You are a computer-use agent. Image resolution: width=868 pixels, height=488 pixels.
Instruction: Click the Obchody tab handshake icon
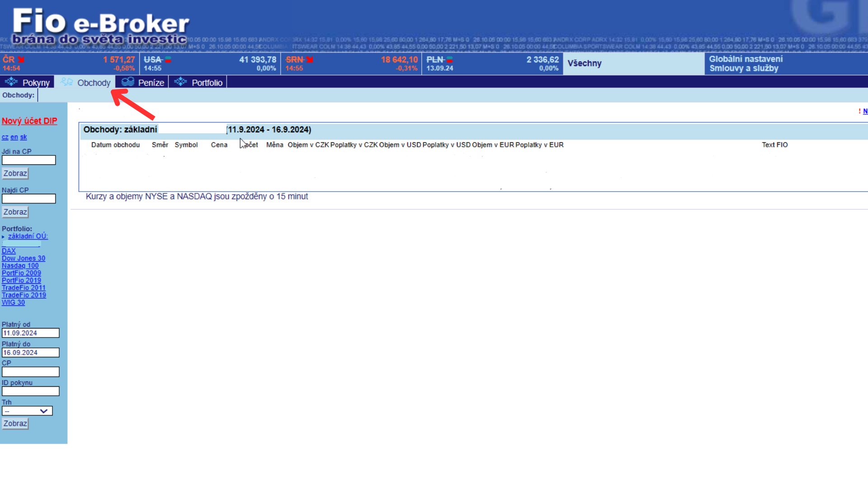[66, 82]
